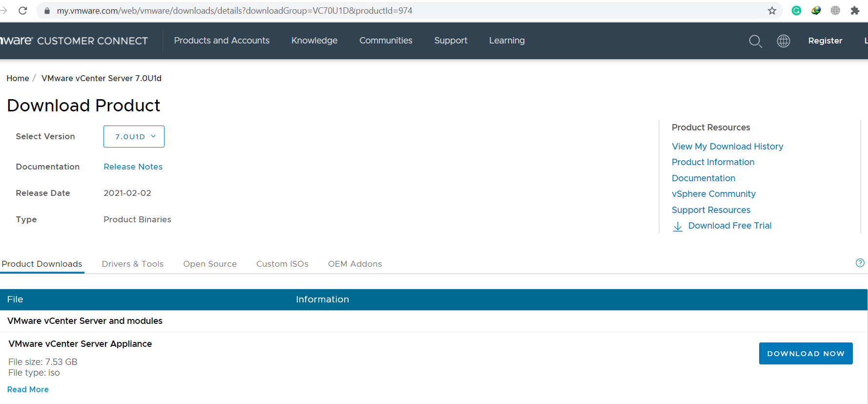Open Support Resources link
Screen dimensions: 868x404
(711, 210)
